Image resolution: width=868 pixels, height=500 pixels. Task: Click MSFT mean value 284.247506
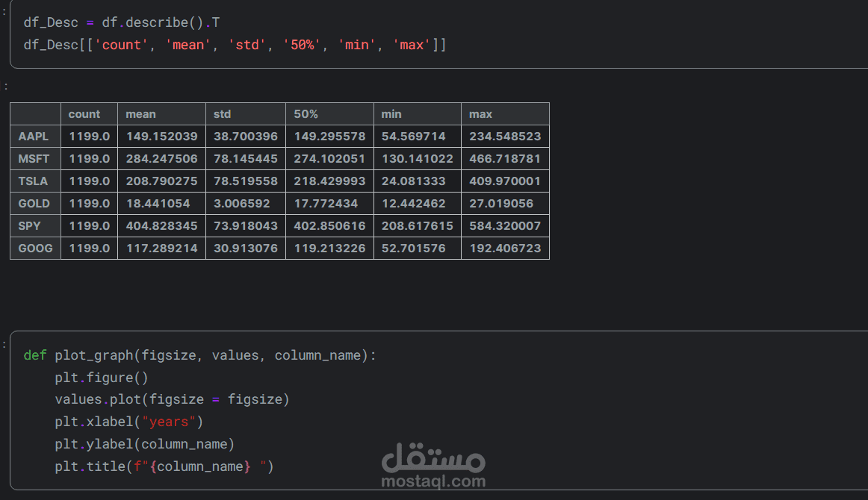[x=161, y=159]
